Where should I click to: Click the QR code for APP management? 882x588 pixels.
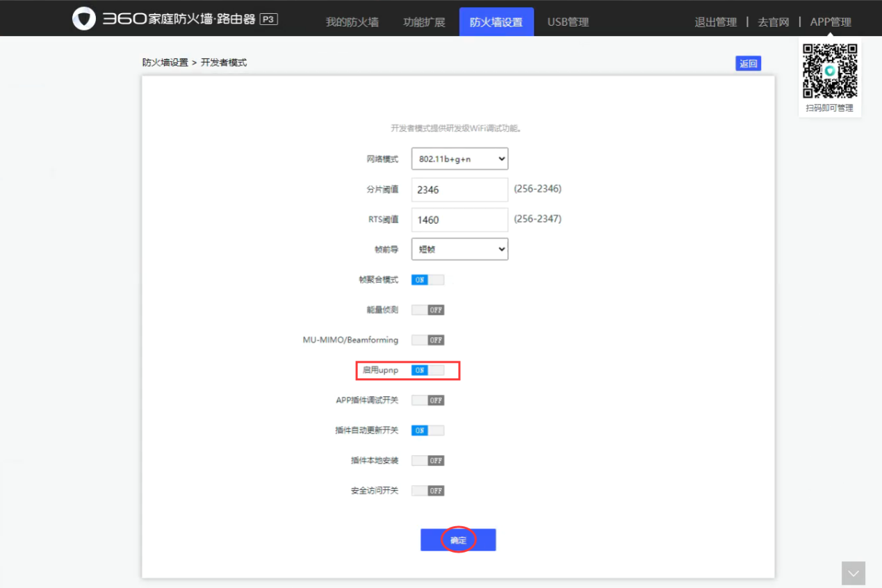click(x=829, y=70)
